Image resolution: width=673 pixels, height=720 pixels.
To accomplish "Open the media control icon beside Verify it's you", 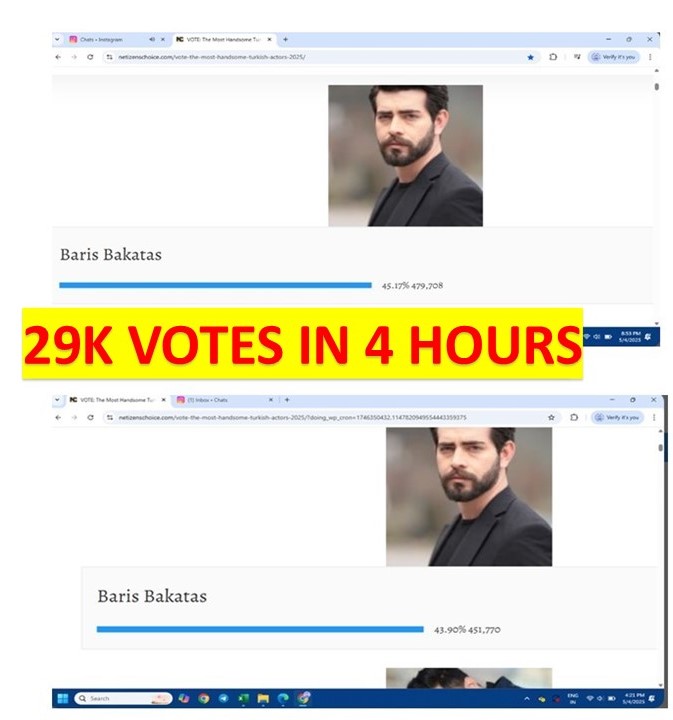I will [x=577, y=57].
